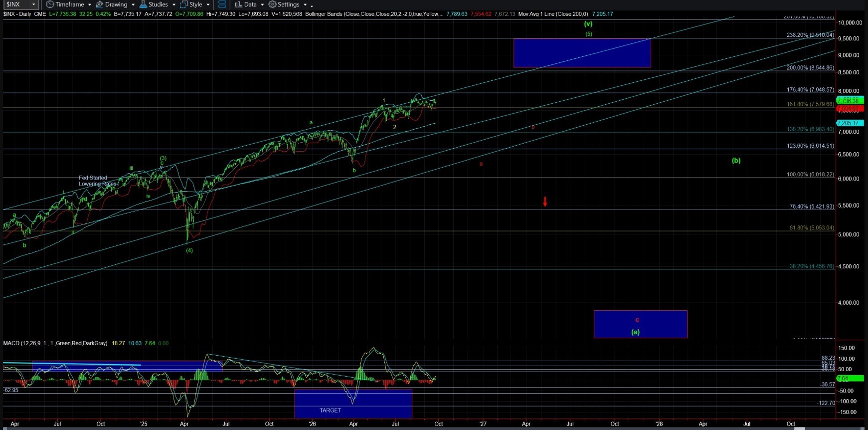Open the $INX symbol dropdown
The width and height of the screenshot is (868, 430).
(20, 4)
